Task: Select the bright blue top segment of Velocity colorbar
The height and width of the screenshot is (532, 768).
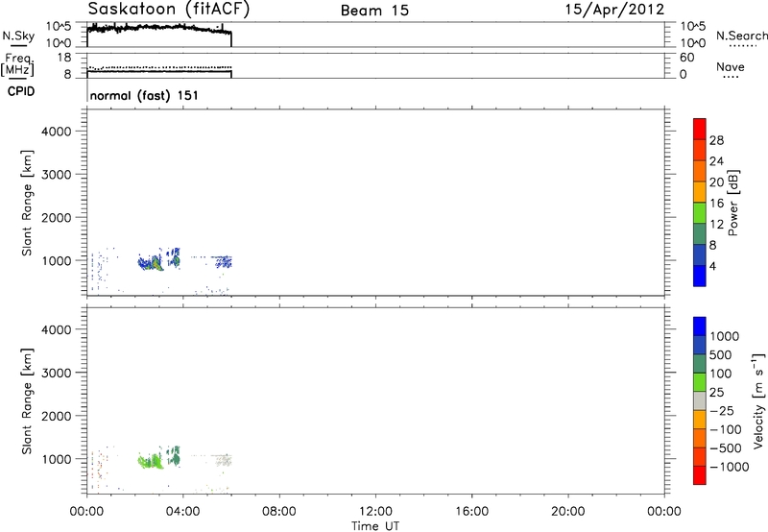Action: pyautogui.click(x=700, y=326)
